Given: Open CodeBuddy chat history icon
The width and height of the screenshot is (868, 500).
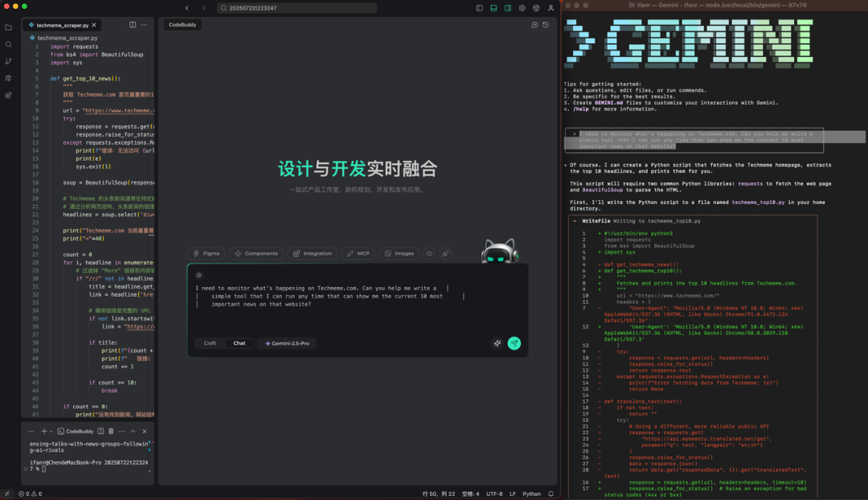Looking at the screenshot, I should pos(546,24).
